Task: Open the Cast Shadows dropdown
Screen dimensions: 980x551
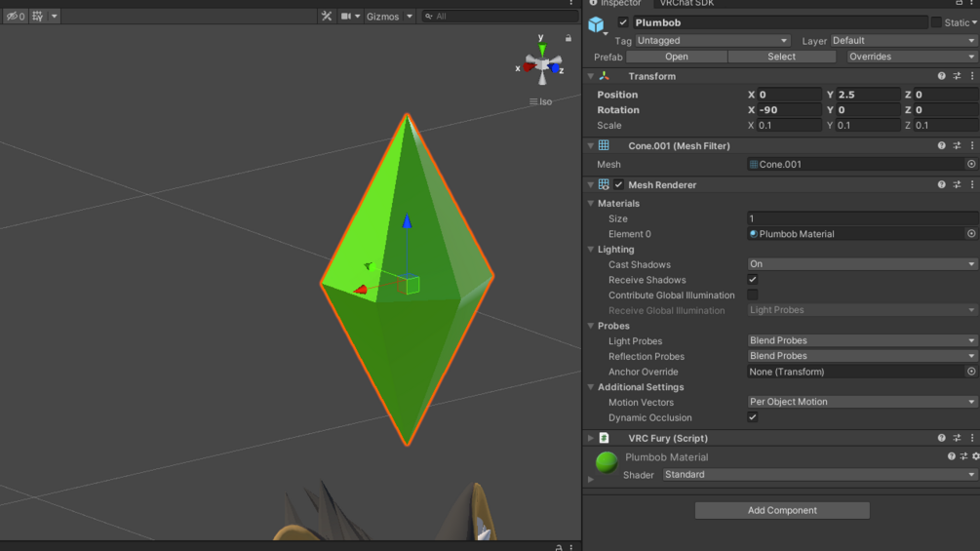Action: pyautogui.click(x=862, y=264)
